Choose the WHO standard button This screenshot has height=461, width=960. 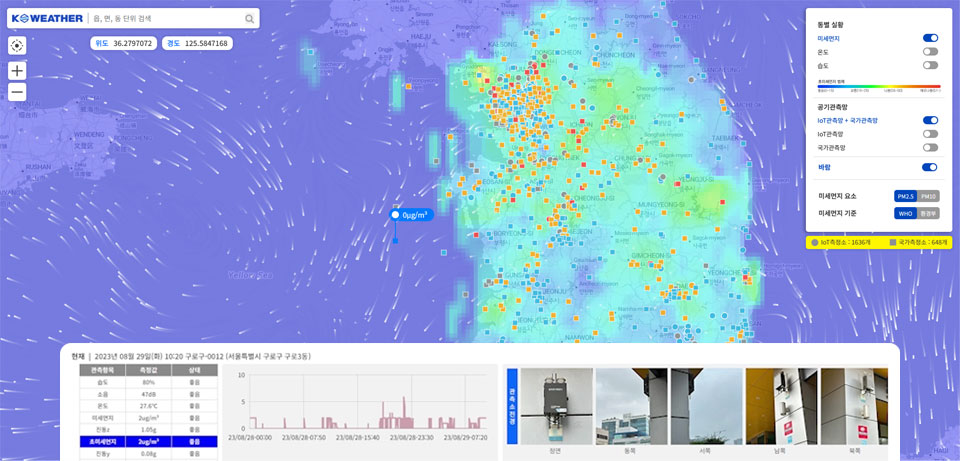point(906,214)
